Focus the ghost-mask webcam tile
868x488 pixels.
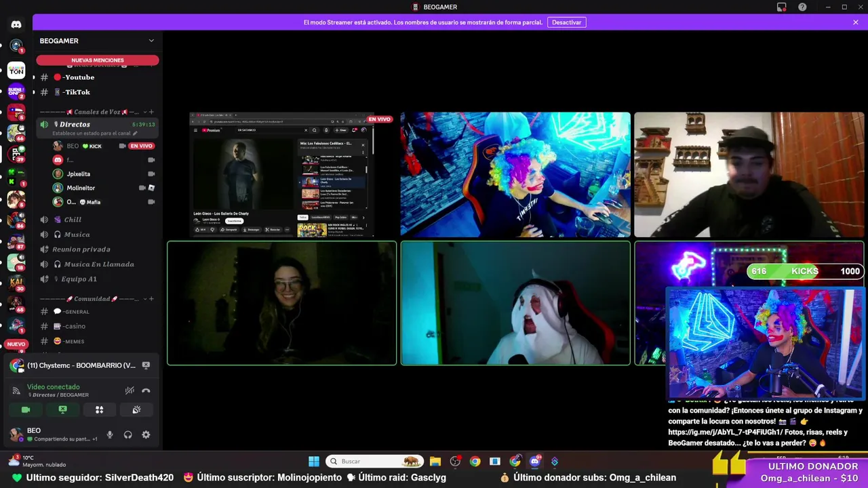(515, 304)
